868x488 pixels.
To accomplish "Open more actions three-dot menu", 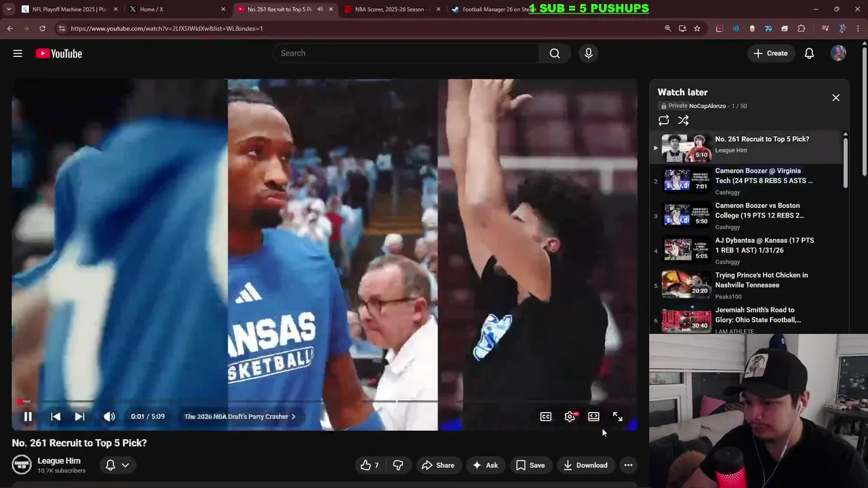I will 629,465.
